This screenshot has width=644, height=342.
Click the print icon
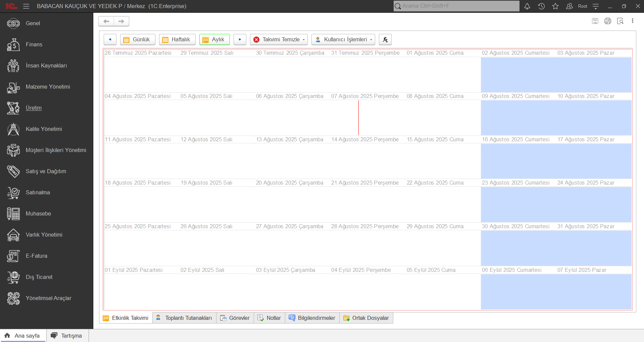pos(607,21)
